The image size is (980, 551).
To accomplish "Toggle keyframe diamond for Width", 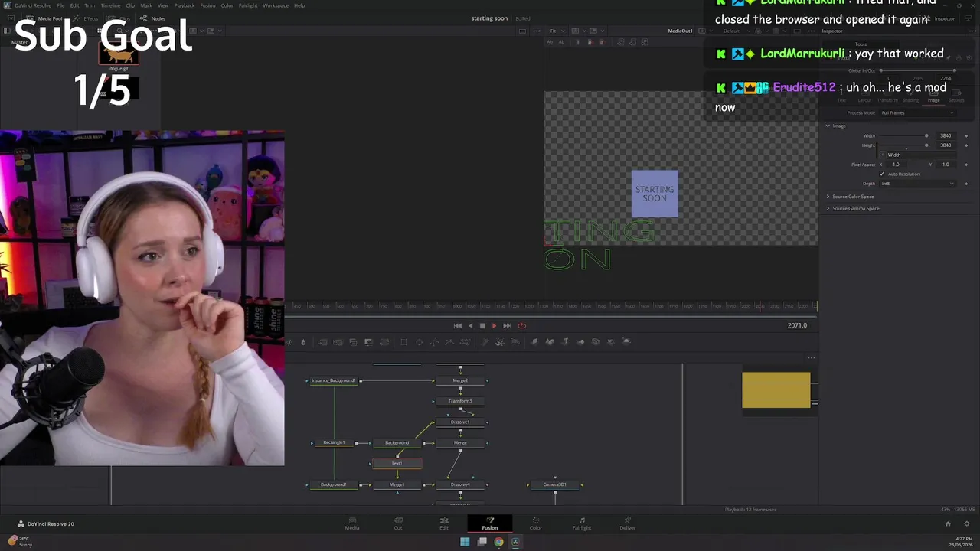I will (x=966, y=135).
